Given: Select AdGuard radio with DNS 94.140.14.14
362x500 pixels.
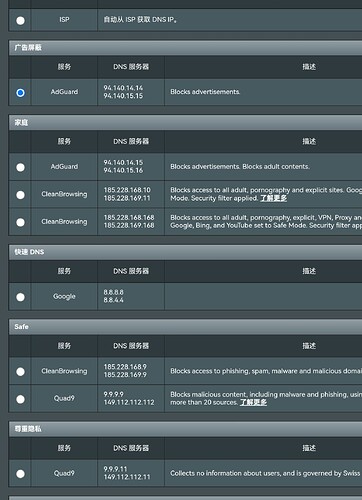Looking at the screenshot, I should [20, 92].
